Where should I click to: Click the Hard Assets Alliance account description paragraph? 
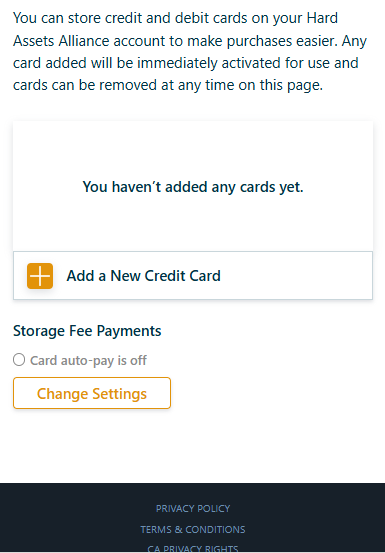coord(190,52)
